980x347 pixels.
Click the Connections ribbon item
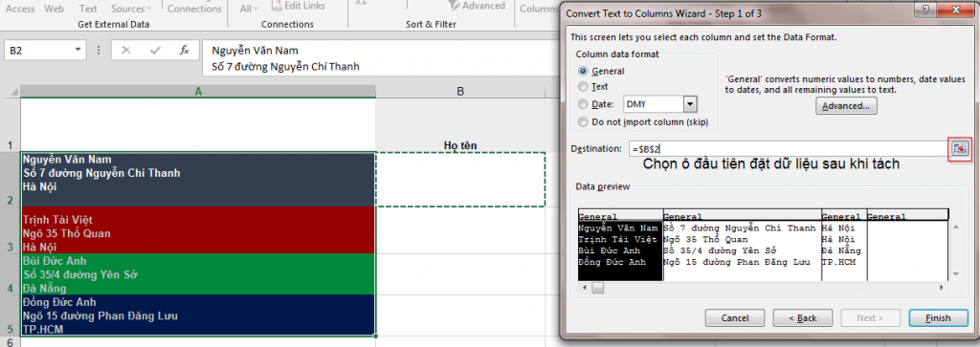(194, 9)
